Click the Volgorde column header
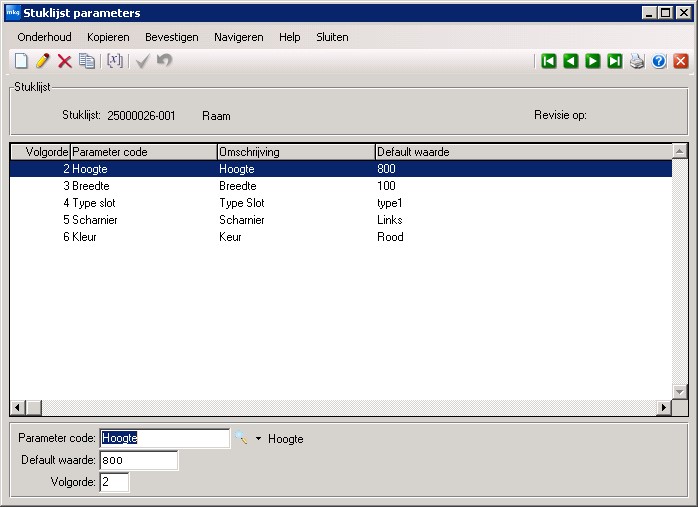This screenshot has width=698, height=507. pyautogui.click(x=41, y=152)
